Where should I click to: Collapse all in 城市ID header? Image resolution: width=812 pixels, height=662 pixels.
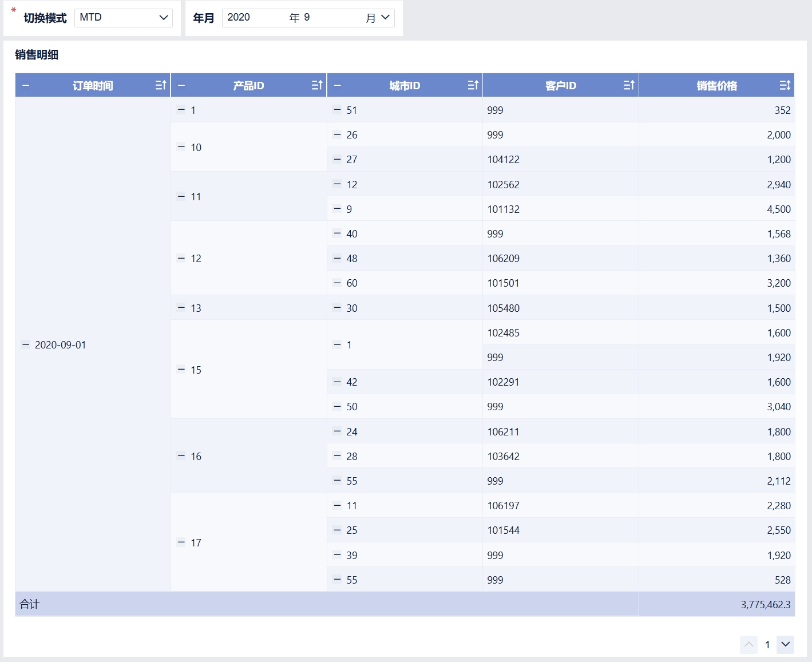click(x=338, y=85)
